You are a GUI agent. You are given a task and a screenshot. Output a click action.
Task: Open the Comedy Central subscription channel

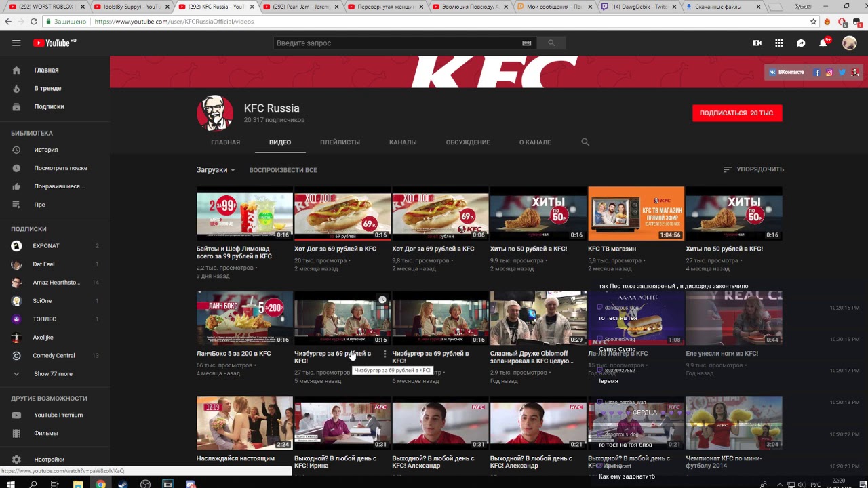tap(55, 355)
